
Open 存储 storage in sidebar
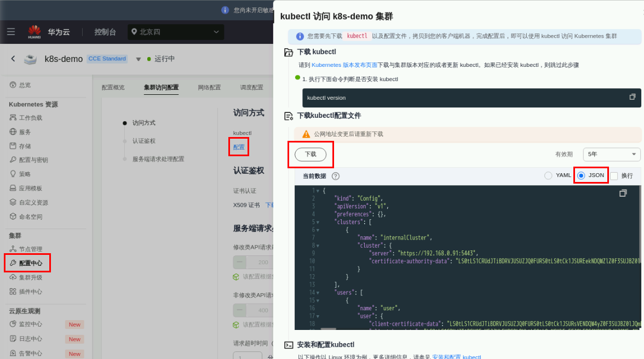click(x=20, y=146)
